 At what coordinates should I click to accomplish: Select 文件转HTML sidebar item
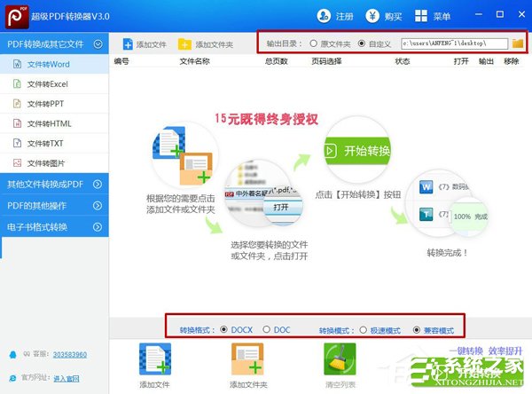point(54,123)
